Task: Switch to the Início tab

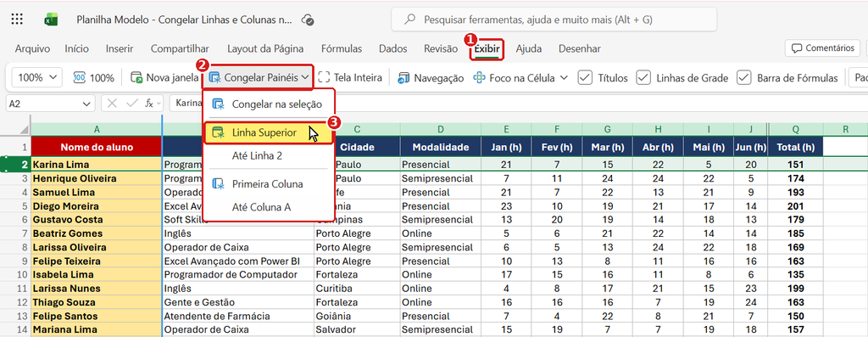Action: 76,48
